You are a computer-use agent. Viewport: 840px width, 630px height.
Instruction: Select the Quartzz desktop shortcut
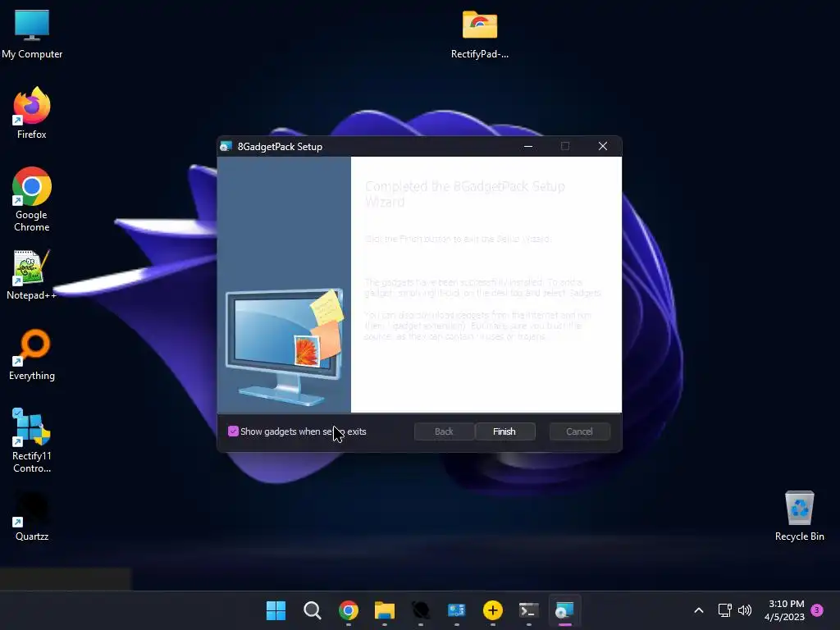coord(32,517)
